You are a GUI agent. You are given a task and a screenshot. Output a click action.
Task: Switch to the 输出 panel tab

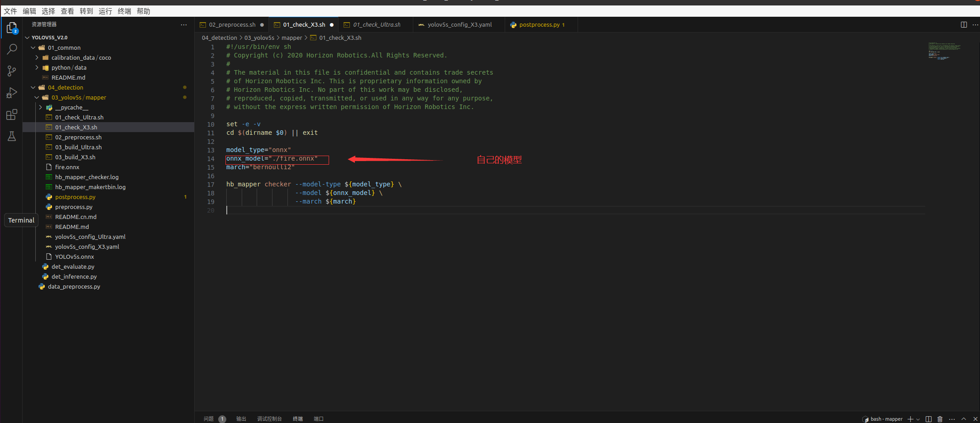241,419
